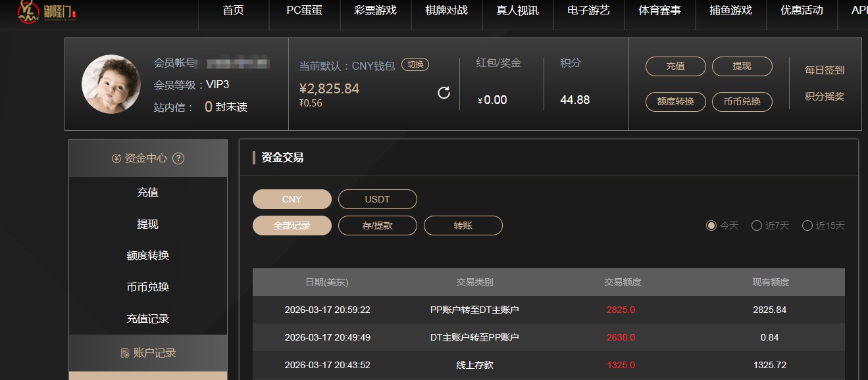Switch to the 转账 transaction filter
The width and height of the screenshot is (868, 380).
[463, 225]
